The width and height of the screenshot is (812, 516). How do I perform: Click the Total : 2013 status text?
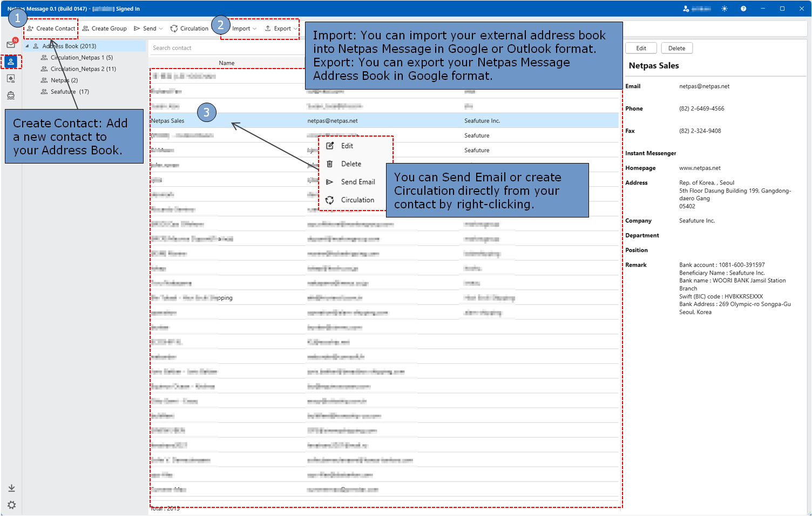pos(165,508)
